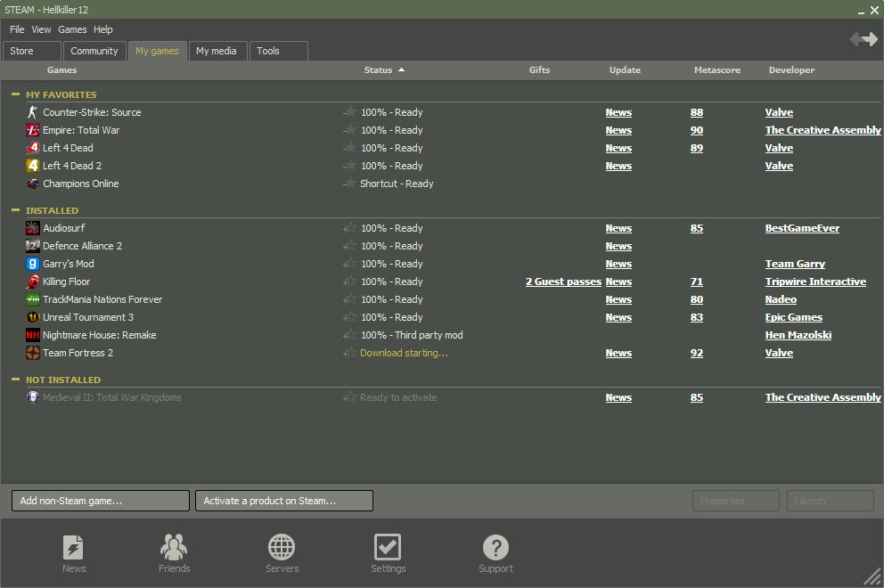Open Metascore 90 link for Empire: Total War

click(x=697, y=130)
